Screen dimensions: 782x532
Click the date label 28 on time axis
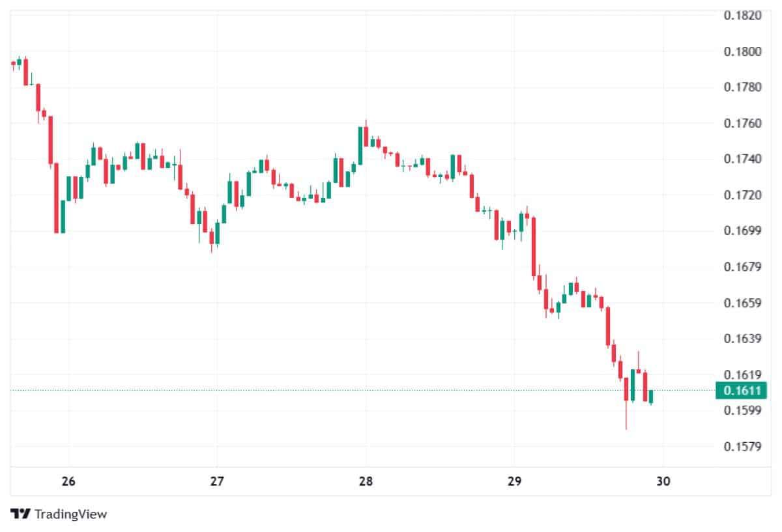pyautogui.click(x=366, y=482)
